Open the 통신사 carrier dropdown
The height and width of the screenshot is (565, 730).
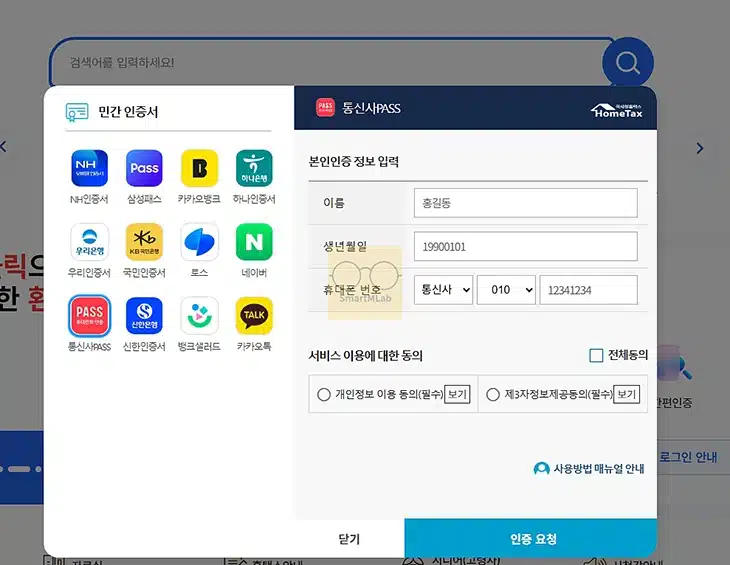point(444,290)
